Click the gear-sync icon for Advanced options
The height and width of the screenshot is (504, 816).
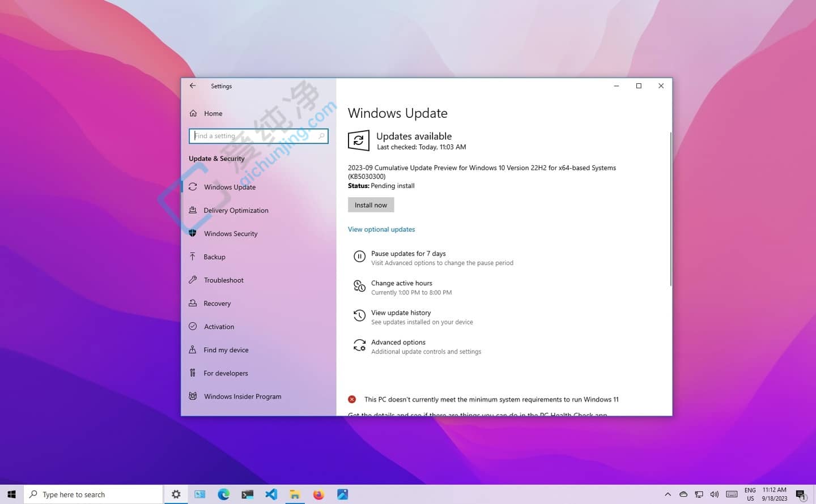359,345
